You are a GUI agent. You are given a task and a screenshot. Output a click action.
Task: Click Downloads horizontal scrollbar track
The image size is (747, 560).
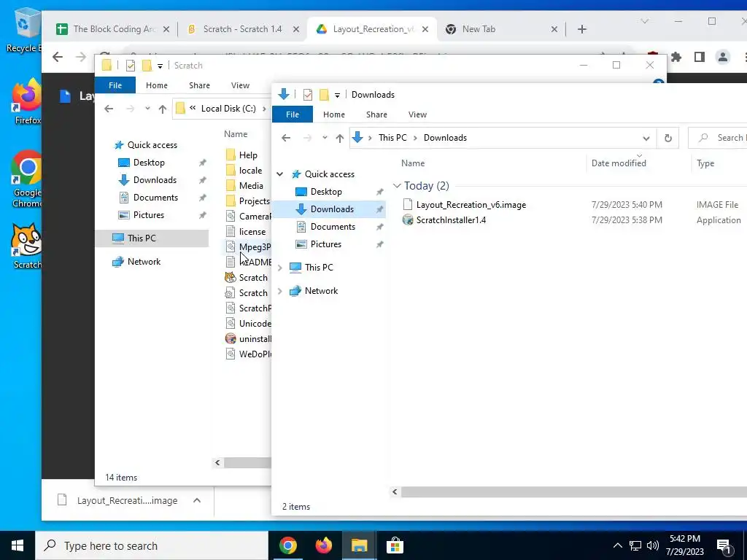click(x=573, y=492)
